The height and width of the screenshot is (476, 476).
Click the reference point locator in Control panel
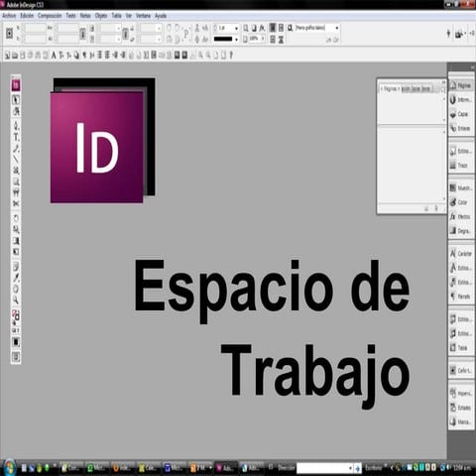pos(9,34)
